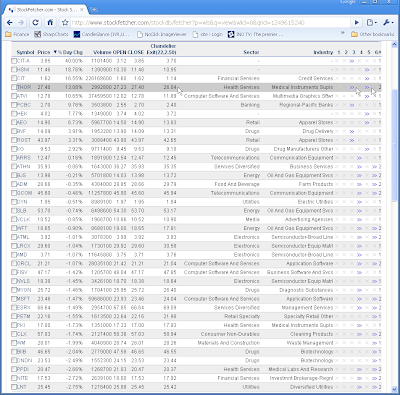Click the column 5 >> arrow in THOR row
Image resolution: width=400 pixels, height=395 pixels.
(367, 87)
